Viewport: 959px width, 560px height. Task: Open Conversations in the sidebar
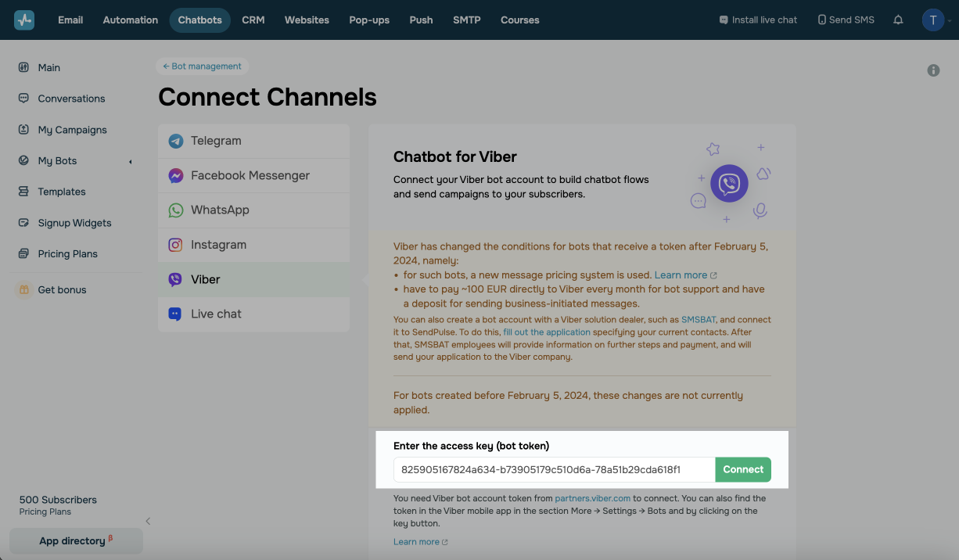70,99
